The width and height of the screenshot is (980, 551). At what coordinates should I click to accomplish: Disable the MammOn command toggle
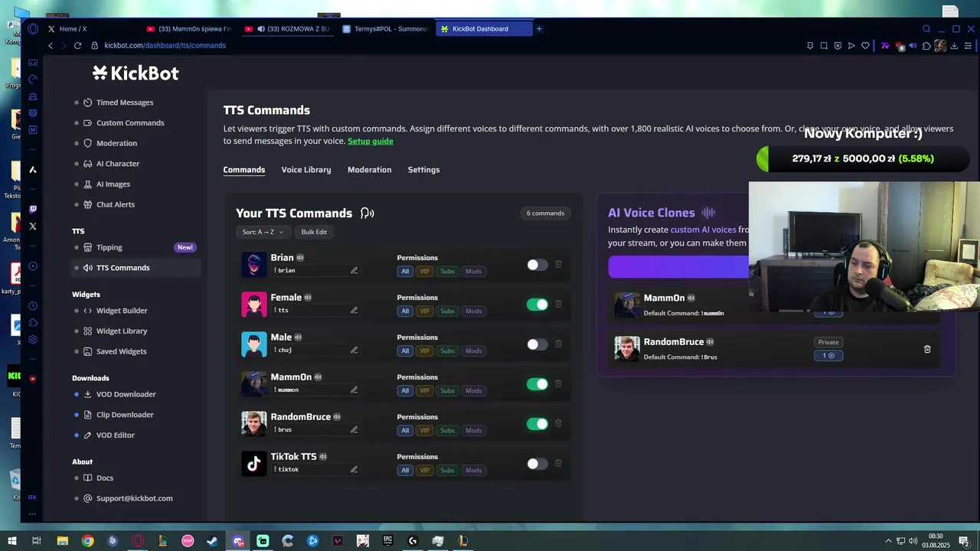point(537,384)
